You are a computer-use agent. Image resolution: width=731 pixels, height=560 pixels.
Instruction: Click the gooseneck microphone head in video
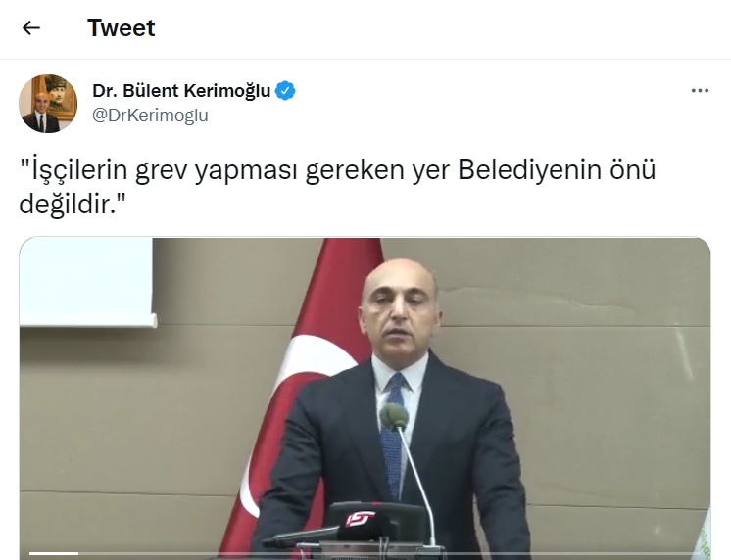point(394,416)
